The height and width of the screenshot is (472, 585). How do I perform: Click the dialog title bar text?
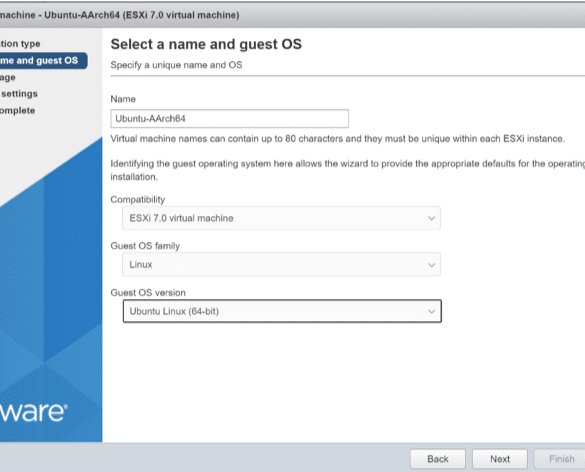[120, 15]
